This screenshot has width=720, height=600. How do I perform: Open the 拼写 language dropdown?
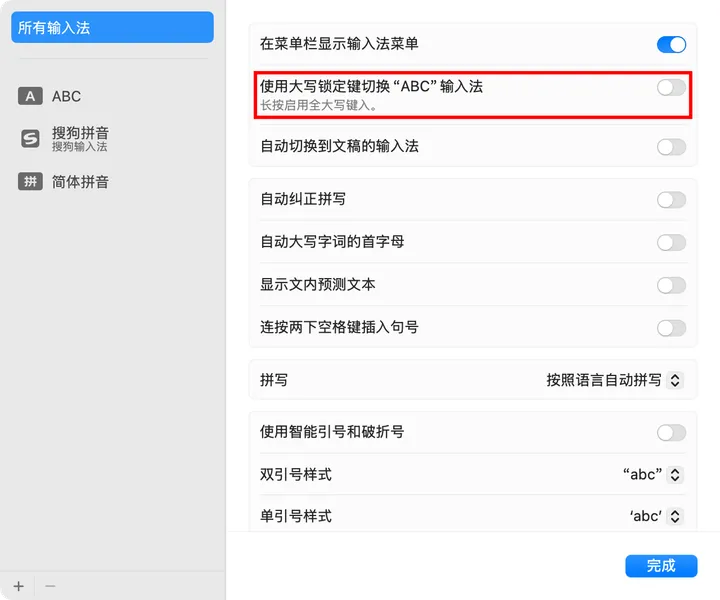click(614, 380)
